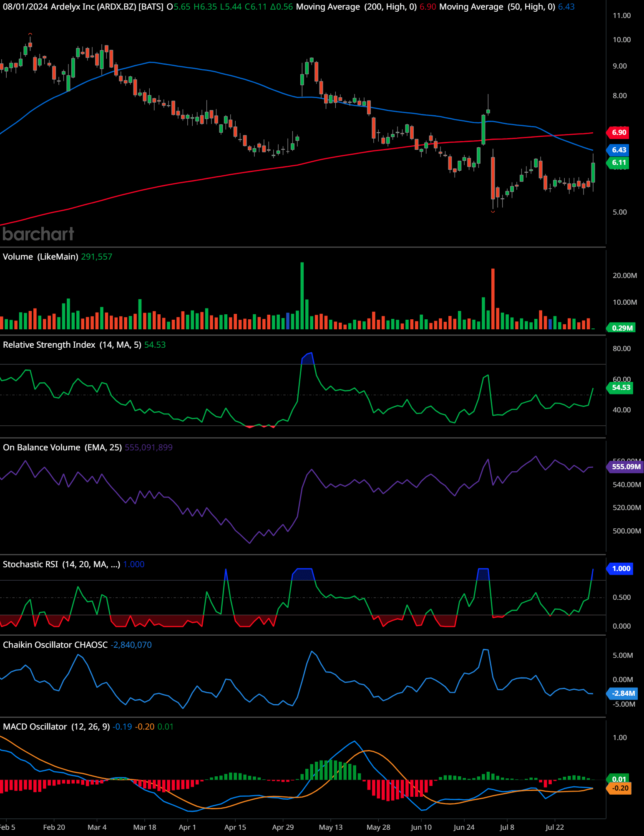
Task: Click the 11.00 price axis label
Action: click(621, 16)
